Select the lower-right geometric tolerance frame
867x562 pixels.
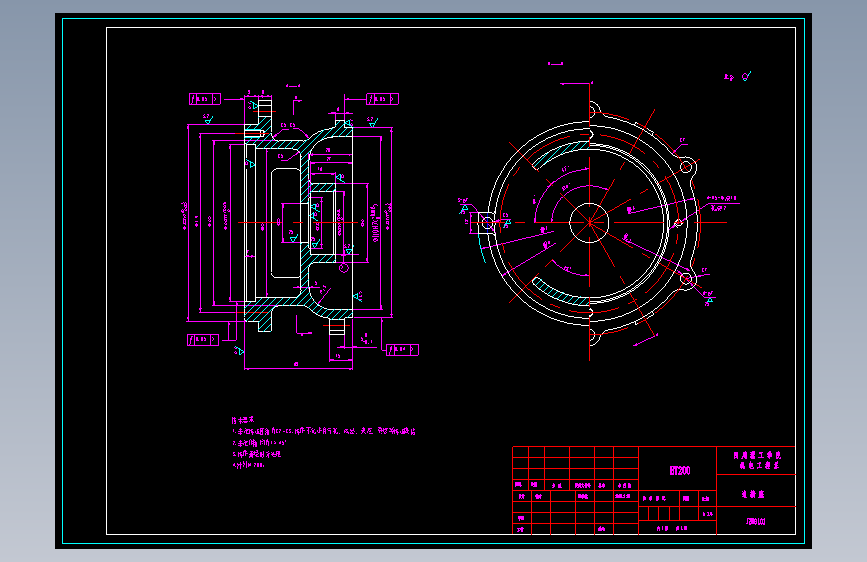(x=402, y=350)
